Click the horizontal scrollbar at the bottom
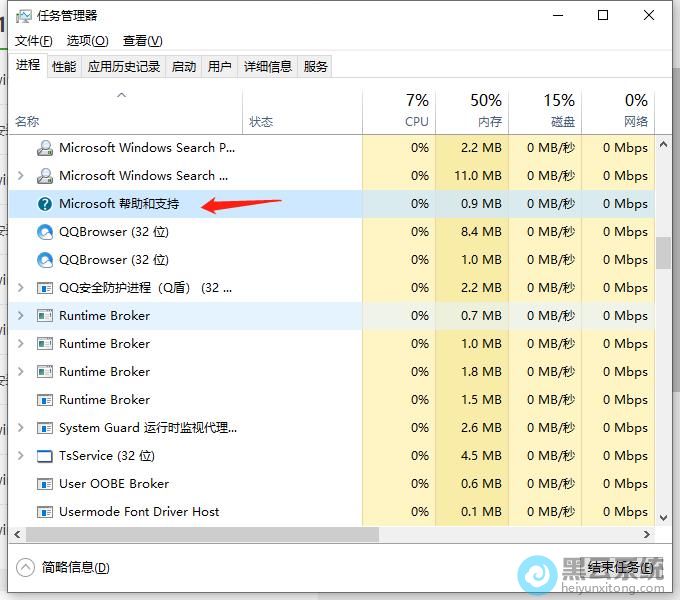Screen dimensions: 680x600 point(200,535)
